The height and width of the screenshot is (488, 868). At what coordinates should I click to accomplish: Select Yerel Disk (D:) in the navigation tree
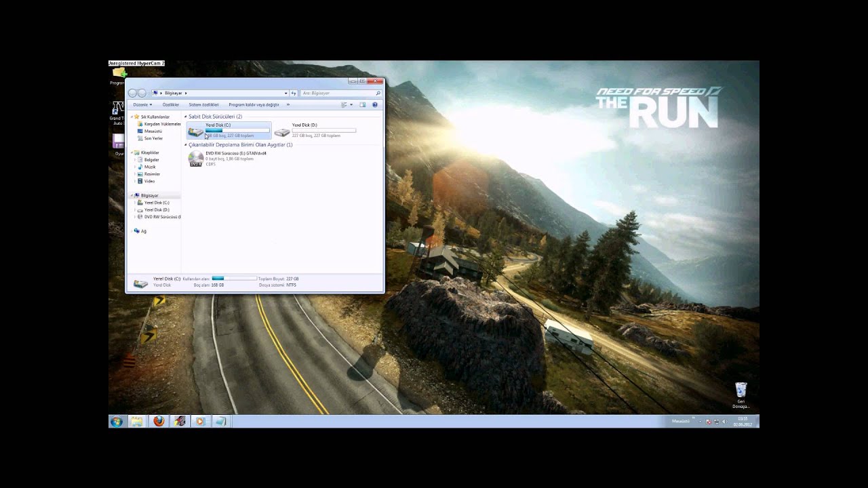pyautogui.click(x=157, y=210)
